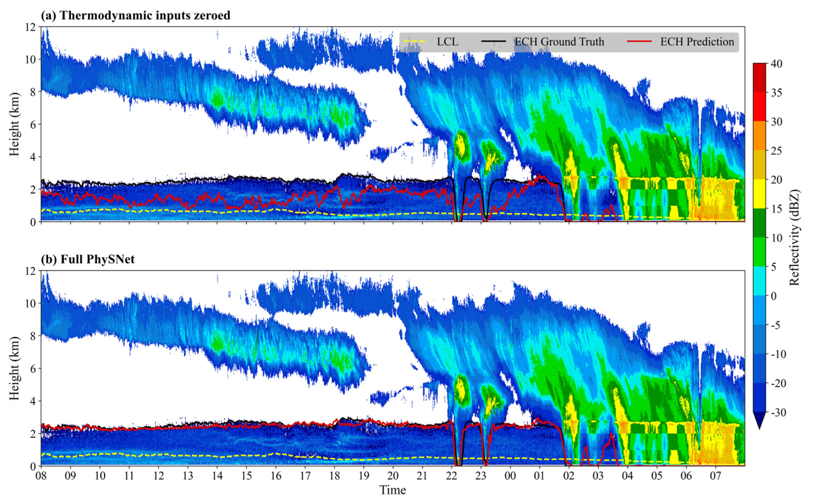The width and height of the screenshot is (814, 504).
Task: Click the '(a) Thermodynamic inputs zeroed' title
Action: [135, 15]
